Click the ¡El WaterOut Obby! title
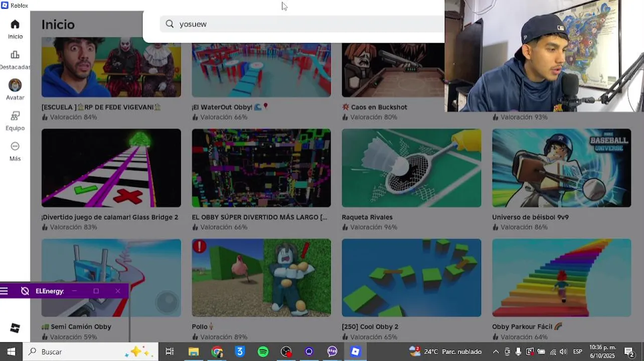 click(230, 107)
